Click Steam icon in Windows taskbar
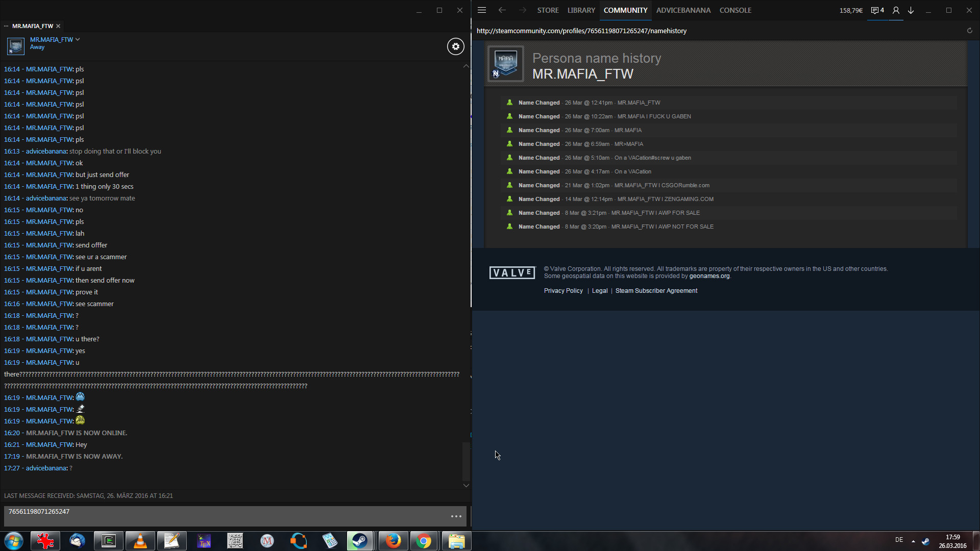980x551 pixels. tap(360, 541)
